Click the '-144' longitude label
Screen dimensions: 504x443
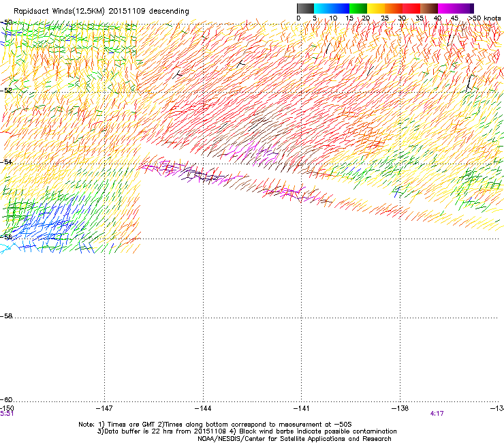click(203, 408)
